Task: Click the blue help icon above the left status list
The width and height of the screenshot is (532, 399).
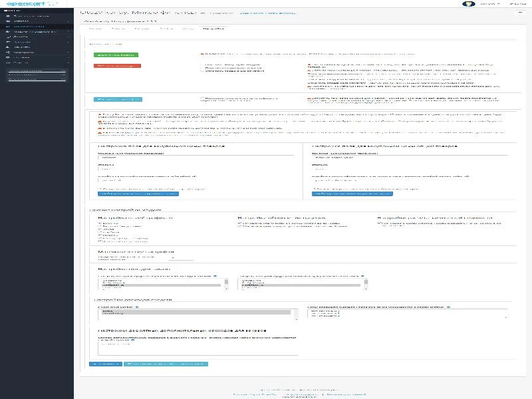Action: tap(215, 276)
